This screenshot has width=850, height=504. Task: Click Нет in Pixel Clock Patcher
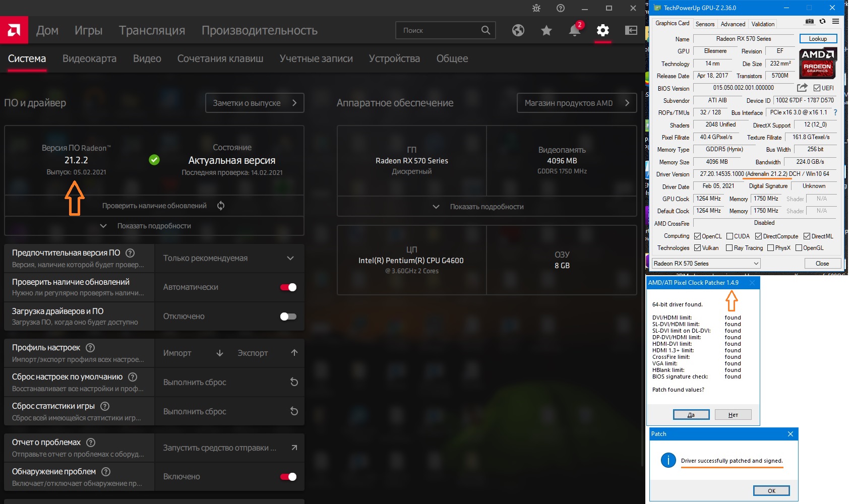click(733, 415)
